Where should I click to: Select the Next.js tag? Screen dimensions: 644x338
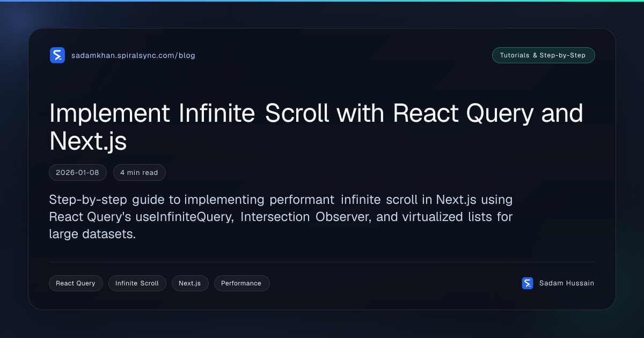(x=190, y=283)
